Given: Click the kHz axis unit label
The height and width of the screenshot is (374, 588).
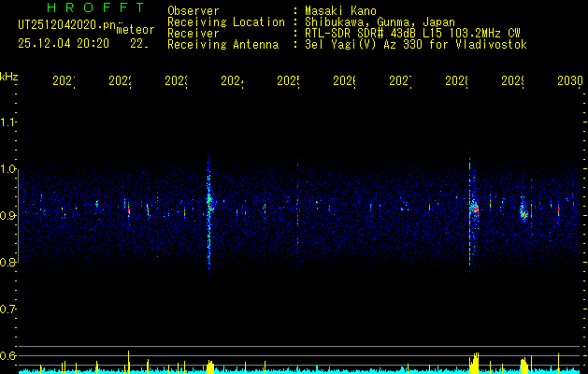Looking at the screenshot, I should pyautogui.click(x=8, y=77).
